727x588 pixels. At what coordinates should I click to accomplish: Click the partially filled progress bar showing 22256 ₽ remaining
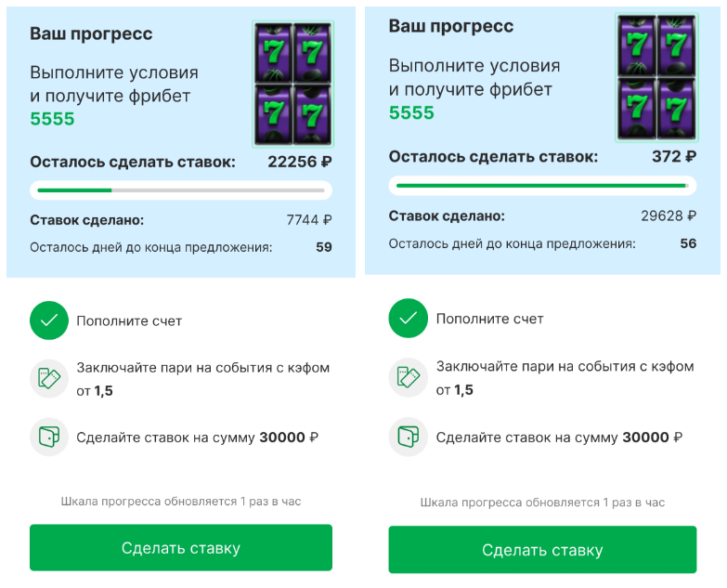click(x=180, y=190)
